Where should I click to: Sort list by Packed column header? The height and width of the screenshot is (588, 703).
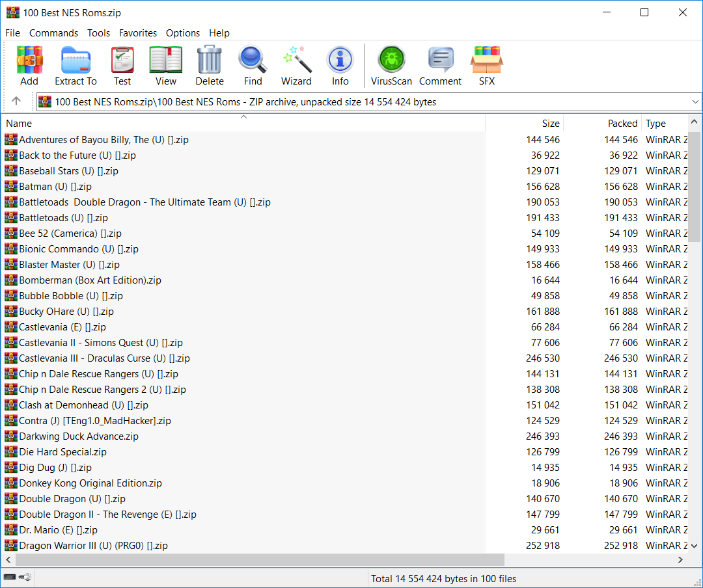pos(602,123)
